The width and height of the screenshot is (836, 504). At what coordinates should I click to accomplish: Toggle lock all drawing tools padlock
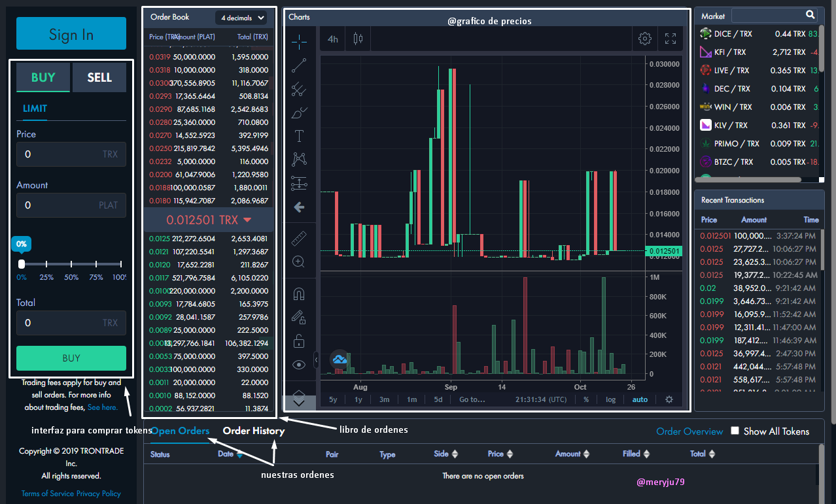click(299, 341)
